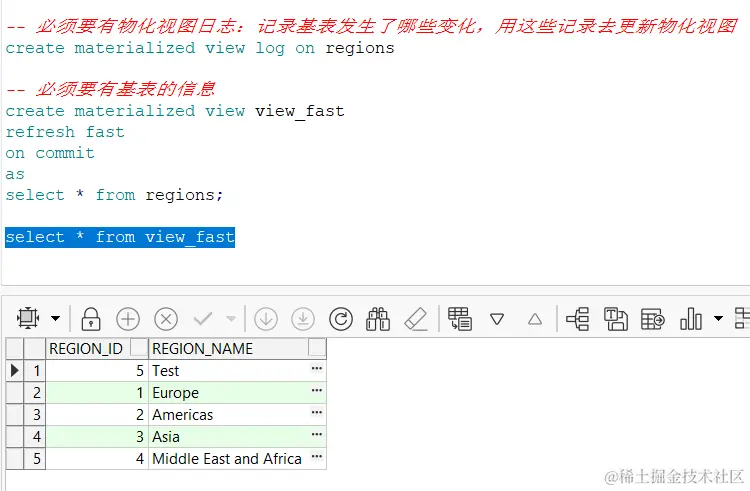Open the grid selection dropdown arrow
This screenshot has height=491, width=750.
[55, 318]
